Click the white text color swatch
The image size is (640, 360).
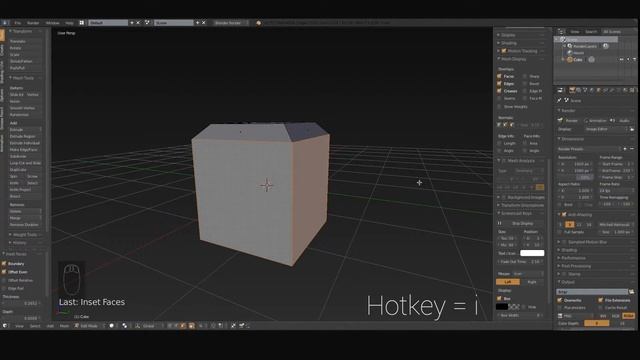(532, 253)
